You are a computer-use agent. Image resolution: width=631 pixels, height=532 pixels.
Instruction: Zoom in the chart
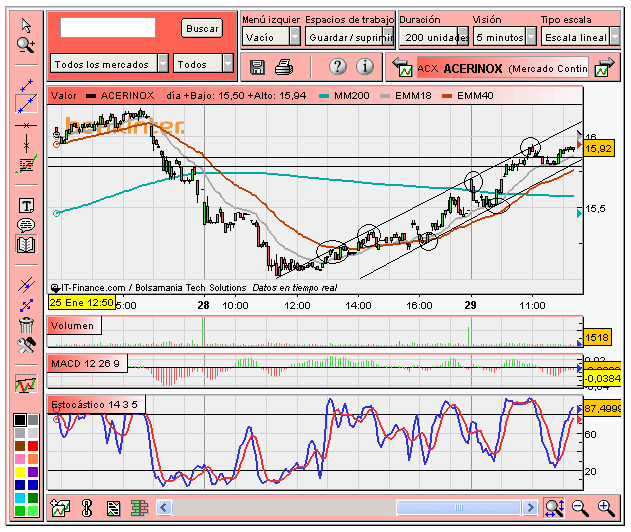click(606, 508)
